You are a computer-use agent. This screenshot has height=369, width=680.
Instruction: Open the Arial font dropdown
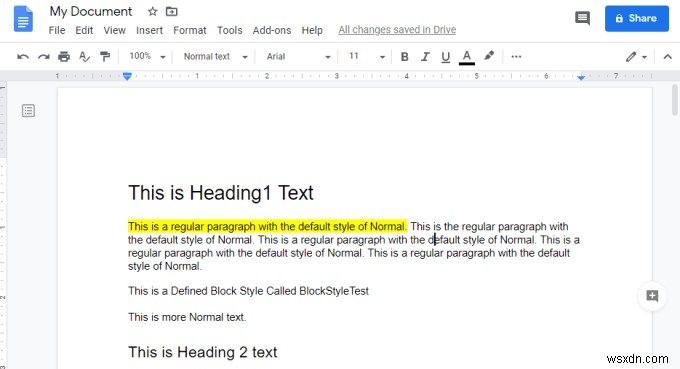(298, 56)
